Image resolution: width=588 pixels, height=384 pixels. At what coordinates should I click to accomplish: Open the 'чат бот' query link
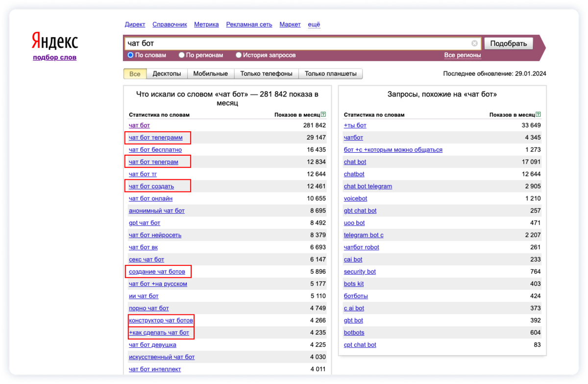pos(139,125)
